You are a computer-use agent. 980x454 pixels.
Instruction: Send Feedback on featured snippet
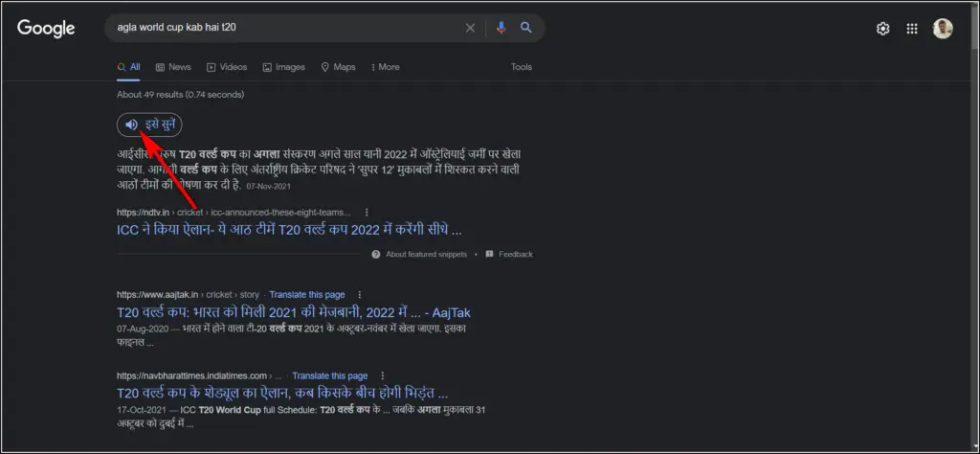pyautogui.click(x=509, y=255)
